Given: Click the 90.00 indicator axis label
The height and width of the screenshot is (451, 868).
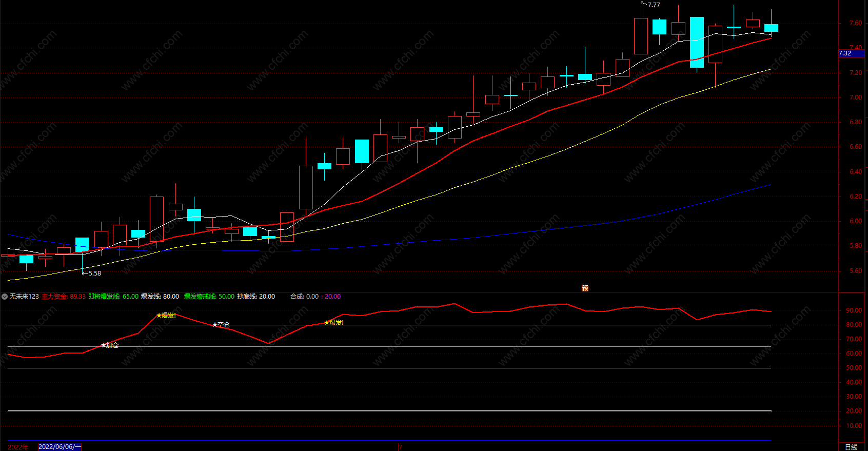Looking at the screenshot, I should (854, 310).
